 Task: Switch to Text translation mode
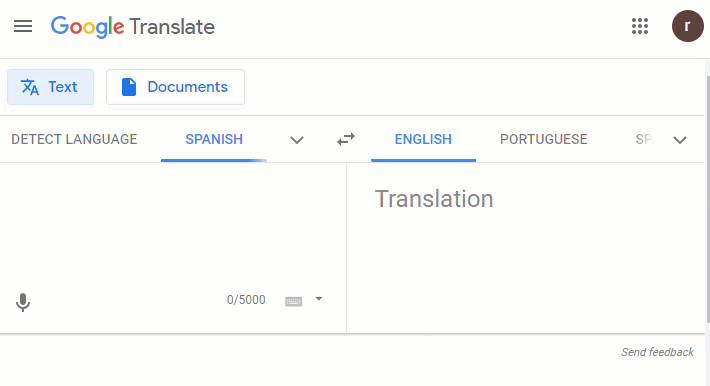coord(50,87)
